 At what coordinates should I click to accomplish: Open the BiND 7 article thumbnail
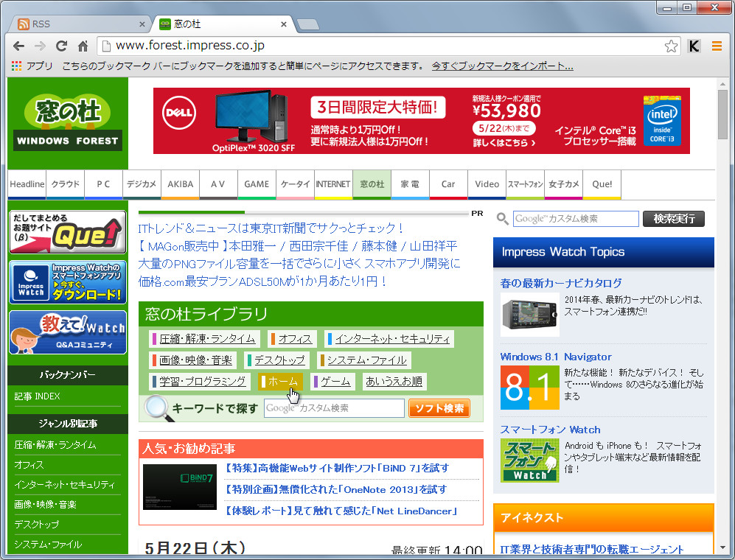[x=180, y=487]
